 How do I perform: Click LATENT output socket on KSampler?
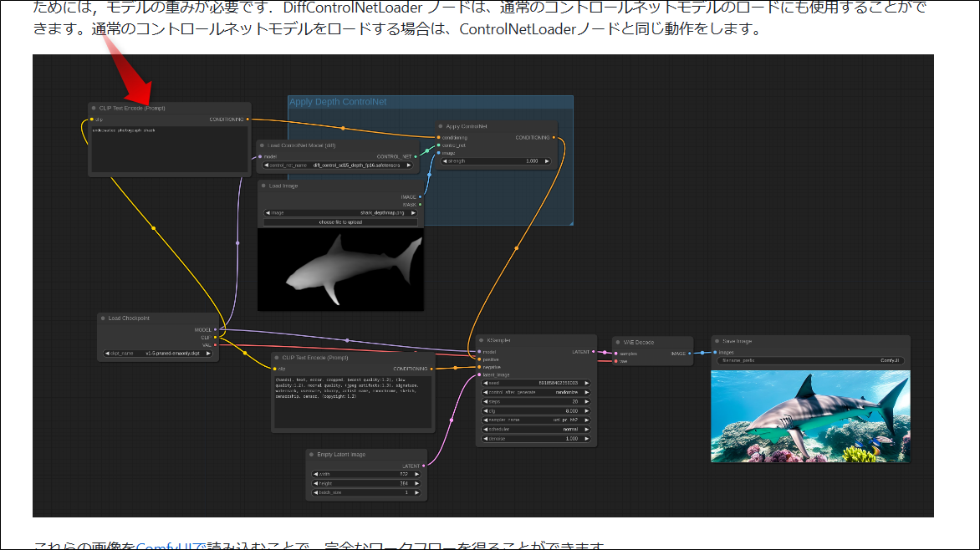(x=593, y=352)
